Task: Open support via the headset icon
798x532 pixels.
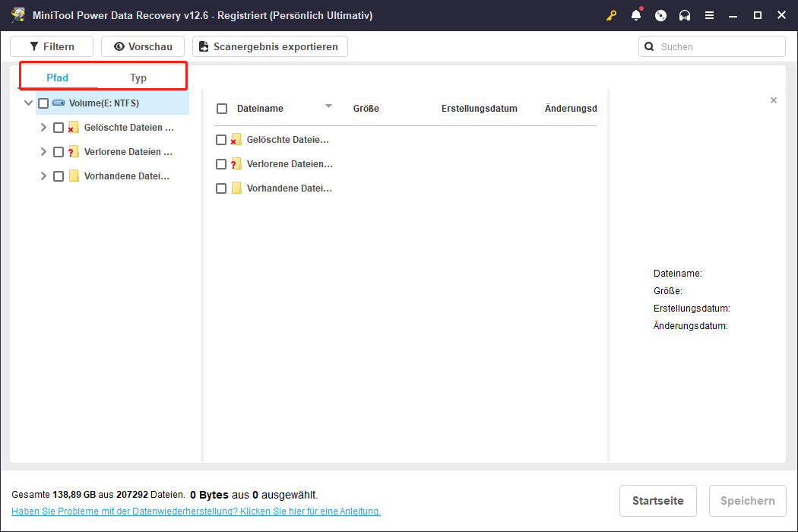Action: point(685,16)
